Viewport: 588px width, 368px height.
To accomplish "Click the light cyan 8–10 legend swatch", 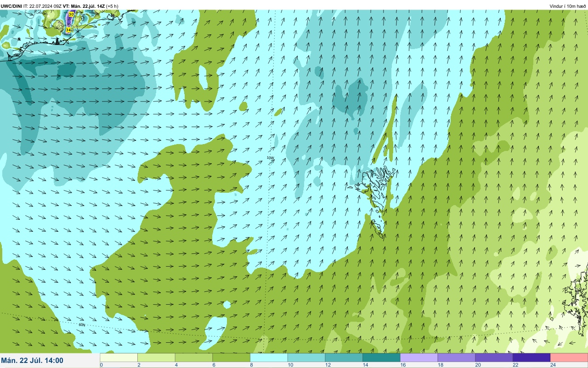I will 269,357.
